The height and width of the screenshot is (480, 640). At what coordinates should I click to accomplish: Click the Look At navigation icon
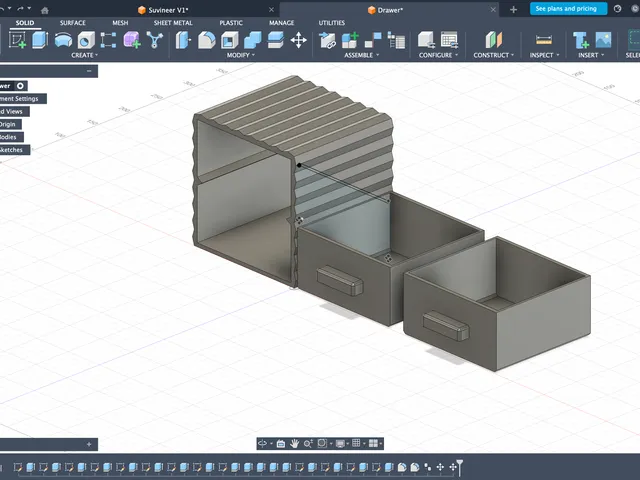[x=281, y=443]
